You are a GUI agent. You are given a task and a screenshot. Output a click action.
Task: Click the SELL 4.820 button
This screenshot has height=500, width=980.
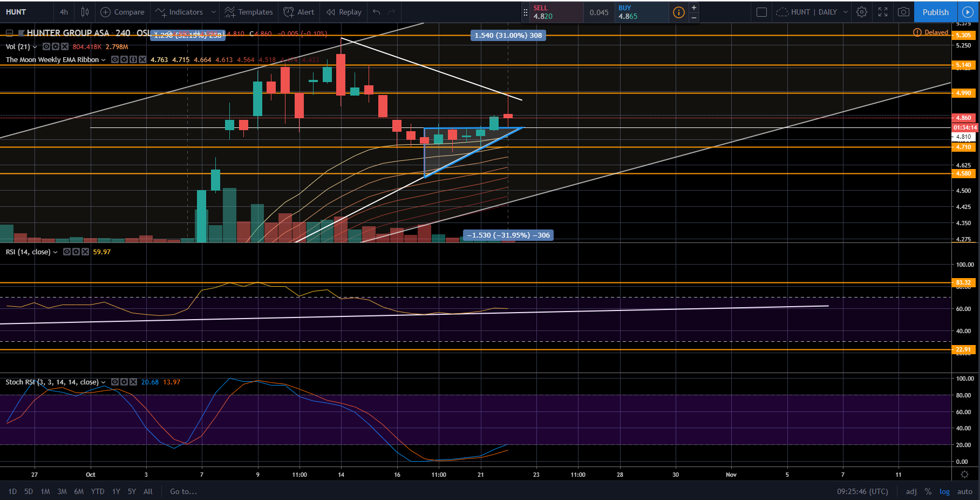click(x=557, y=12)
